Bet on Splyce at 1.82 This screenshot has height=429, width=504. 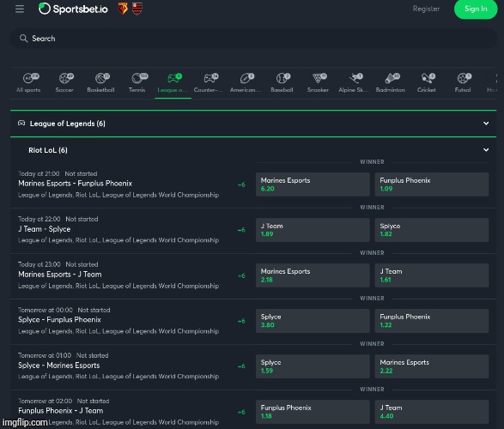coord(432,230)
